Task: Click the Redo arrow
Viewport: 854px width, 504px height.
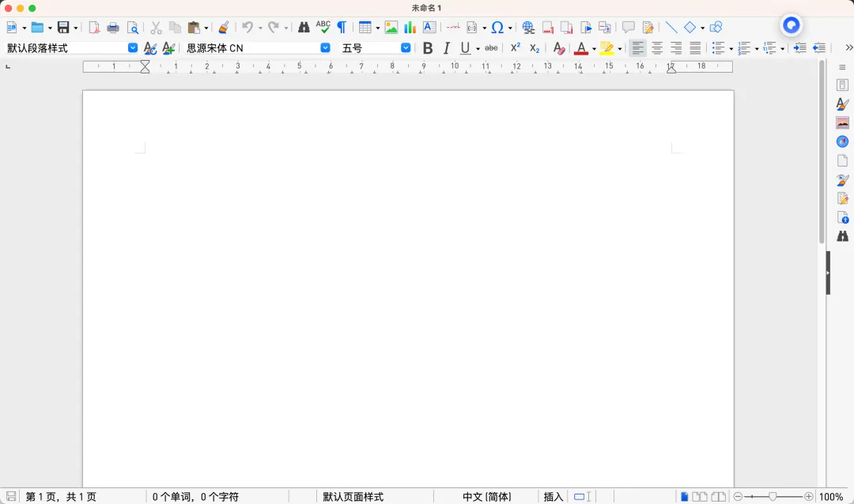Action: pyautogui.click(x=274, y=27)
